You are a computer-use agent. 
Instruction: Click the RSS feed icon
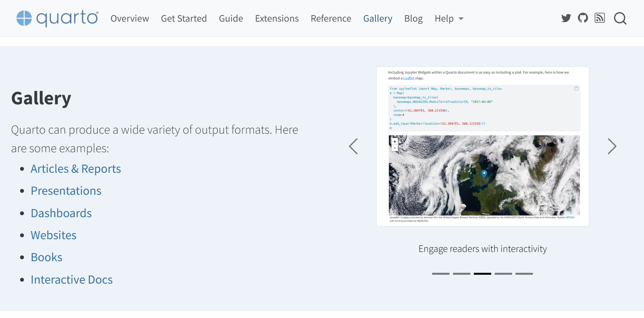[x=600, y=18]
